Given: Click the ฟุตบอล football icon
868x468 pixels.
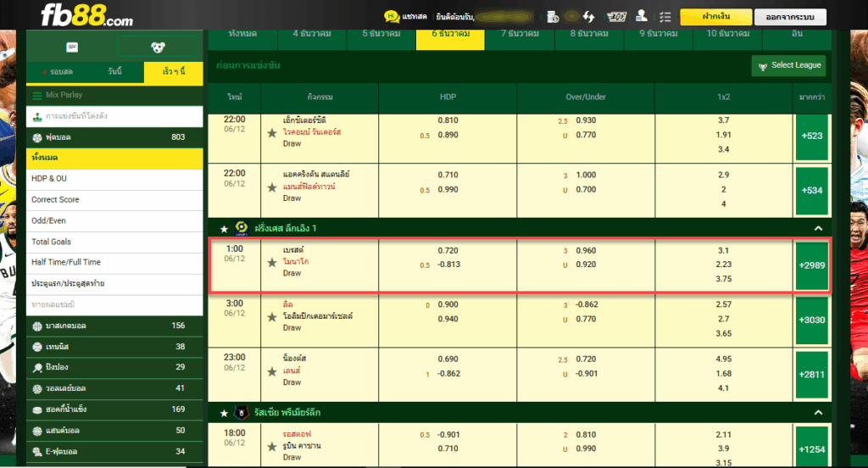Looking at the screenshot, I should point(37,137).
